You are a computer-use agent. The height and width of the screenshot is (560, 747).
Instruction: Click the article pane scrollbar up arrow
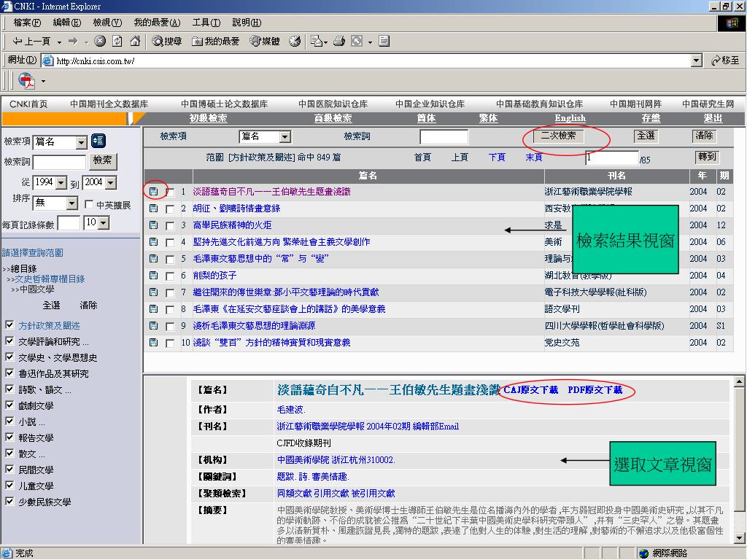pos(739,381)
